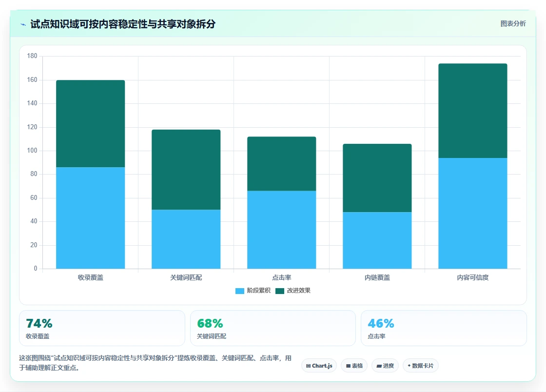546x392 pixels.
Task: Click the 关键词匹配 x-axis label
Action: [186, 277]
